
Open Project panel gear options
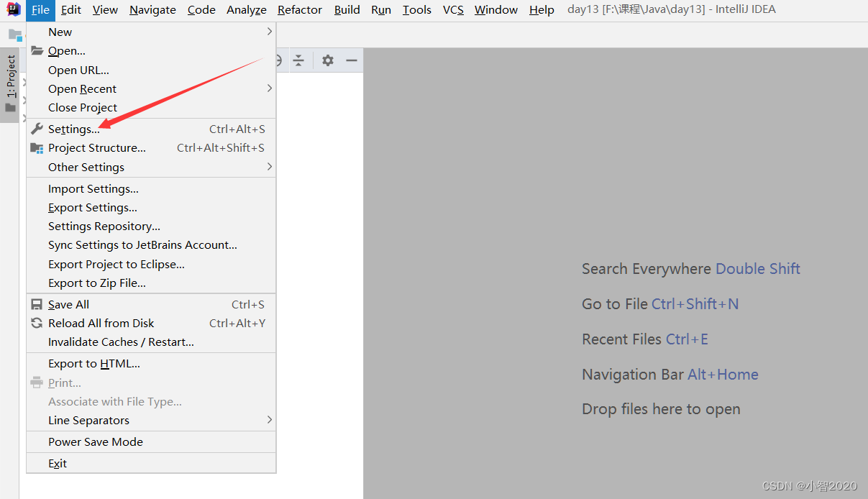pos(327,60)
